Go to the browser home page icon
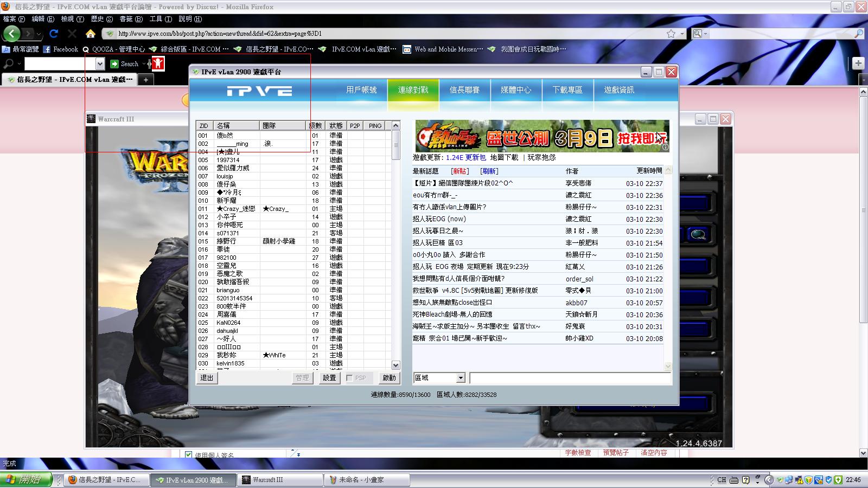This screenshot has width=868, height=488. tap(91, 34)
